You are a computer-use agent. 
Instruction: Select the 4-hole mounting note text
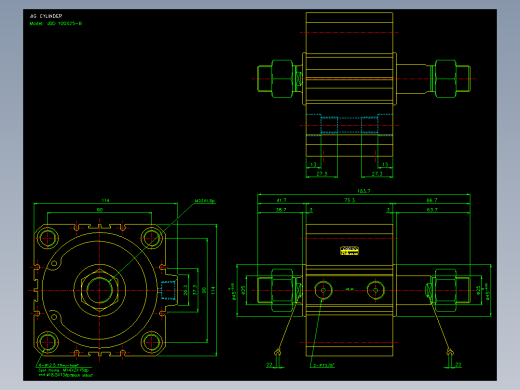(x=65, y=370)
